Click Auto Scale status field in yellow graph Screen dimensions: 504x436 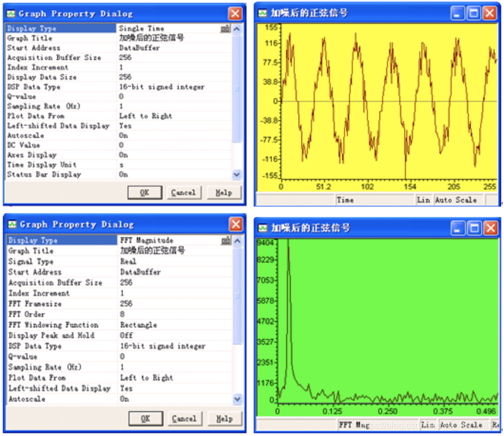(458, 200)
